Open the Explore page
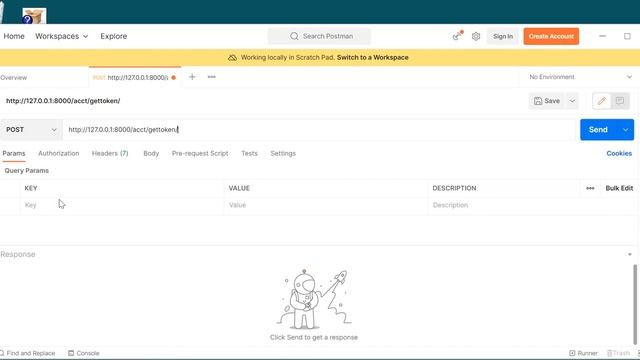This screenshot has height=360, width=640. tap(113, 36)
